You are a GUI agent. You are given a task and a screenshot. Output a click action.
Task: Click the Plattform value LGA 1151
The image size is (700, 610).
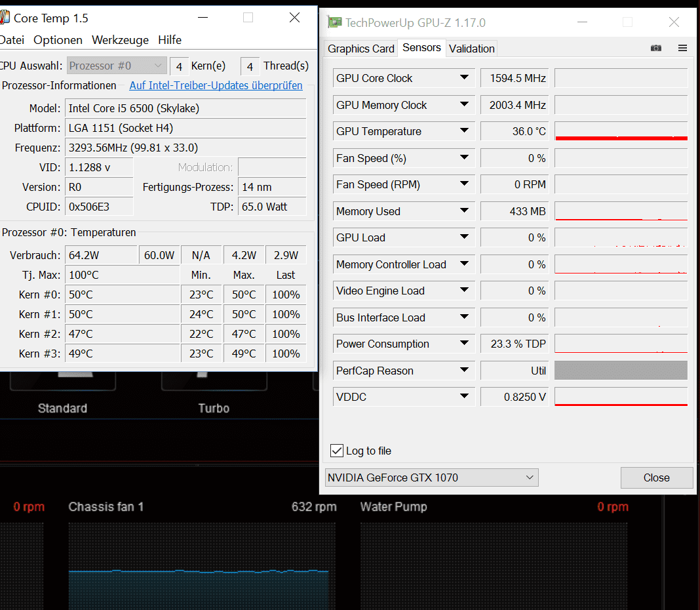[185, 128]
